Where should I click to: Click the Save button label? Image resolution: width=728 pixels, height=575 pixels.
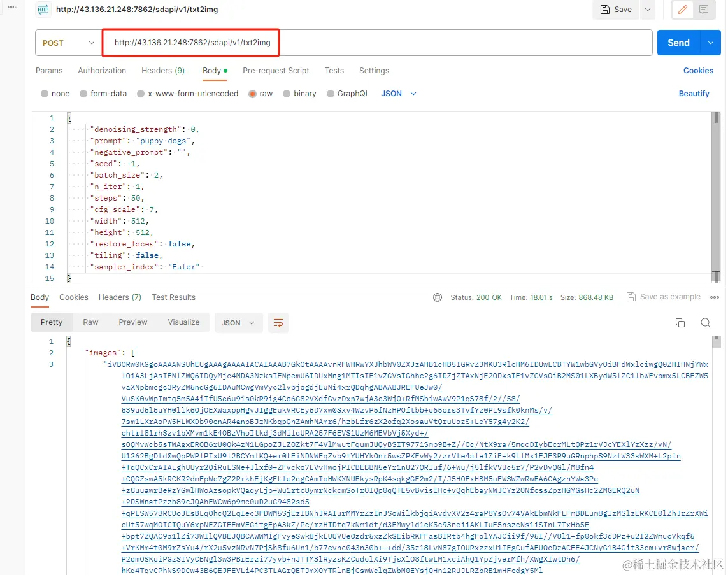(x=623, y=10)
